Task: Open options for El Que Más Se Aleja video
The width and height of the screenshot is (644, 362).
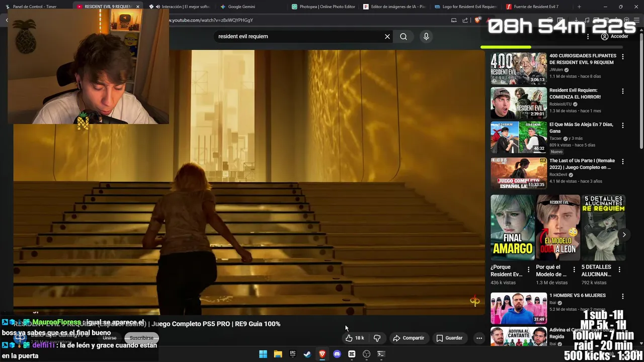Action: tap(623, 125)
